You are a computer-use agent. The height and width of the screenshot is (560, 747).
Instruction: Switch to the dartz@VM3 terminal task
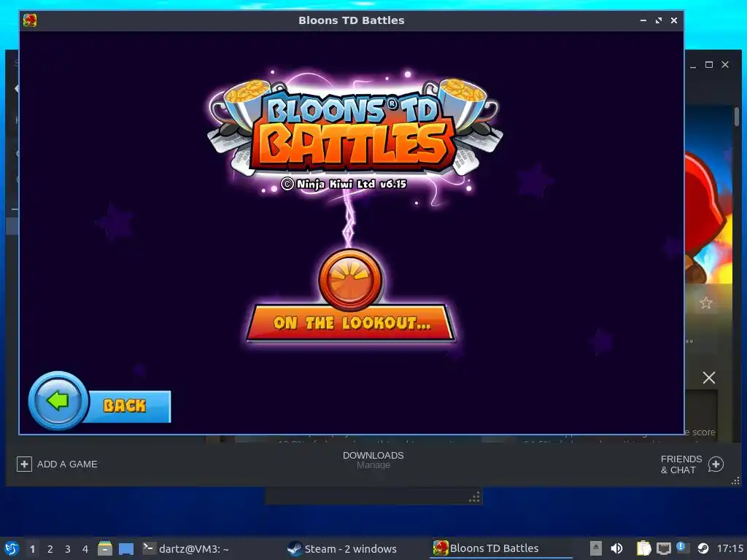(x=186, y=548)
